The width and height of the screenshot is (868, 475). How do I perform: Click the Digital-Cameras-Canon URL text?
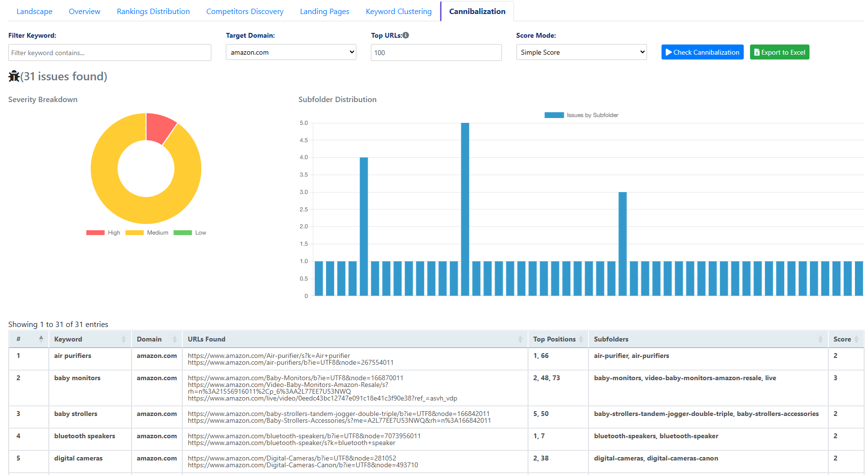[x=303, y=465]
